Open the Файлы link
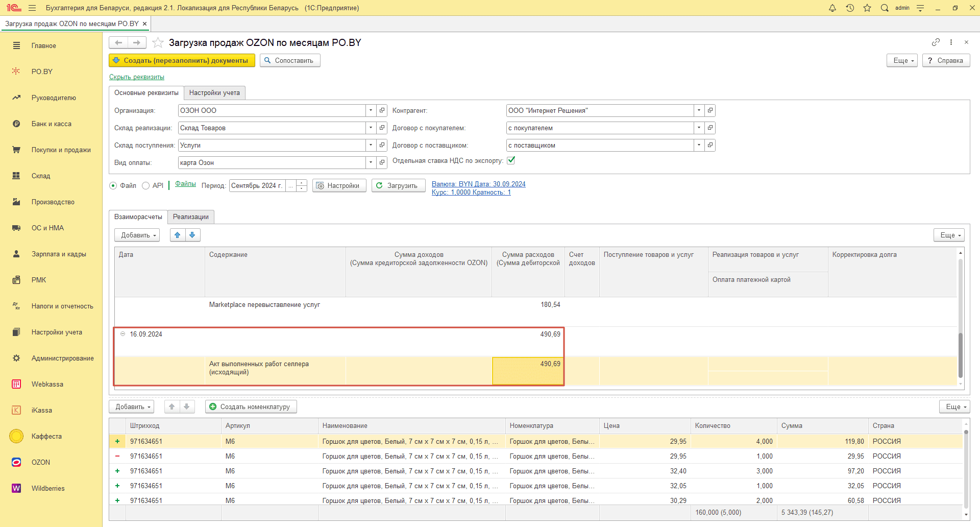The image size is (980, 527). click(x=185, y=184)
